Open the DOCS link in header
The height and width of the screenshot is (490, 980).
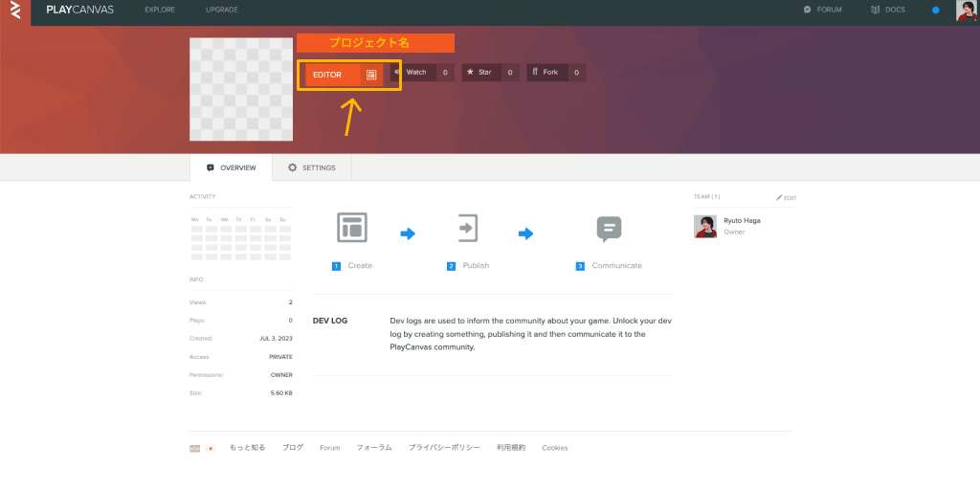click(887, 10)
